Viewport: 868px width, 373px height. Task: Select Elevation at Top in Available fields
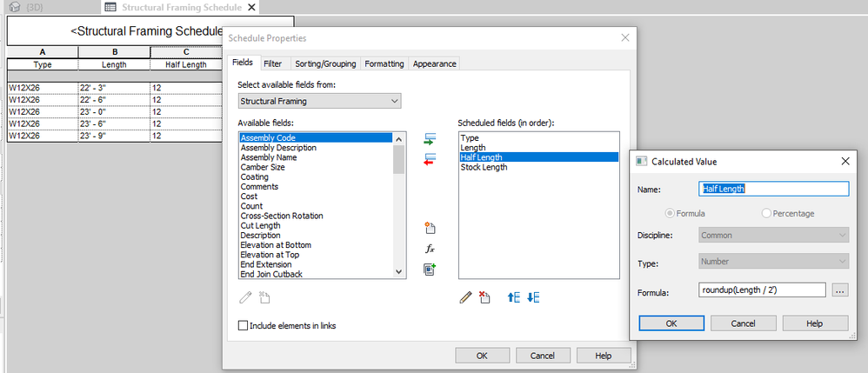[316, 255]
